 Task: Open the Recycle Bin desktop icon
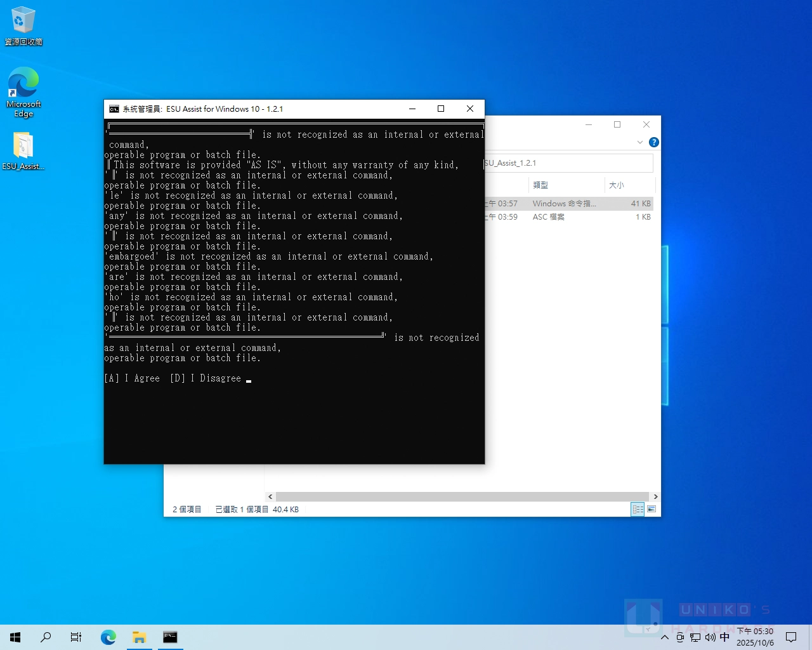[x=23, y=25]
